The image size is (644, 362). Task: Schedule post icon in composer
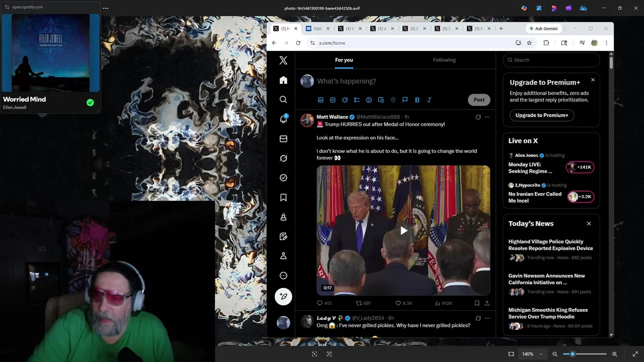381,100
